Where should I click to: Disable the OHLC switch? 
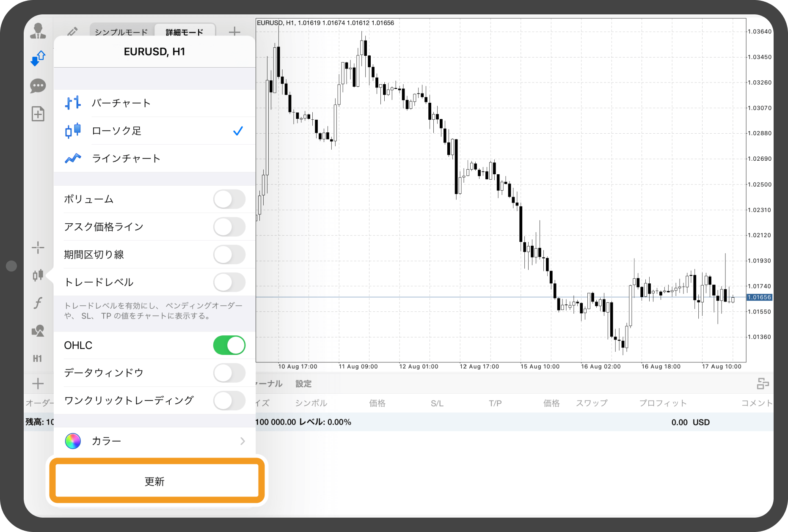(229, 345)
